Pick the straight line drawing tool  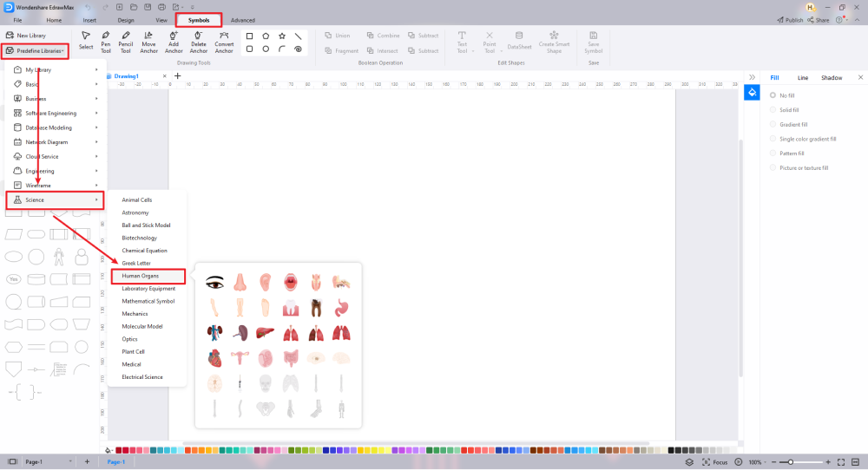click(x=298, y=36)
